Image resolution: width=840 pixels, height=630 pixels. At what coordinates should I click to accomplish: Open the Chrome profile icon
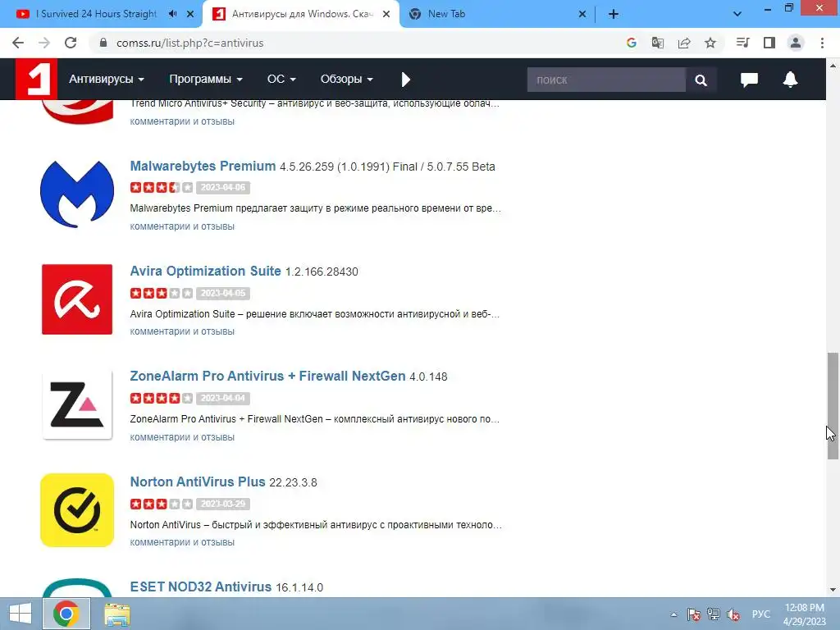[796, 43]
